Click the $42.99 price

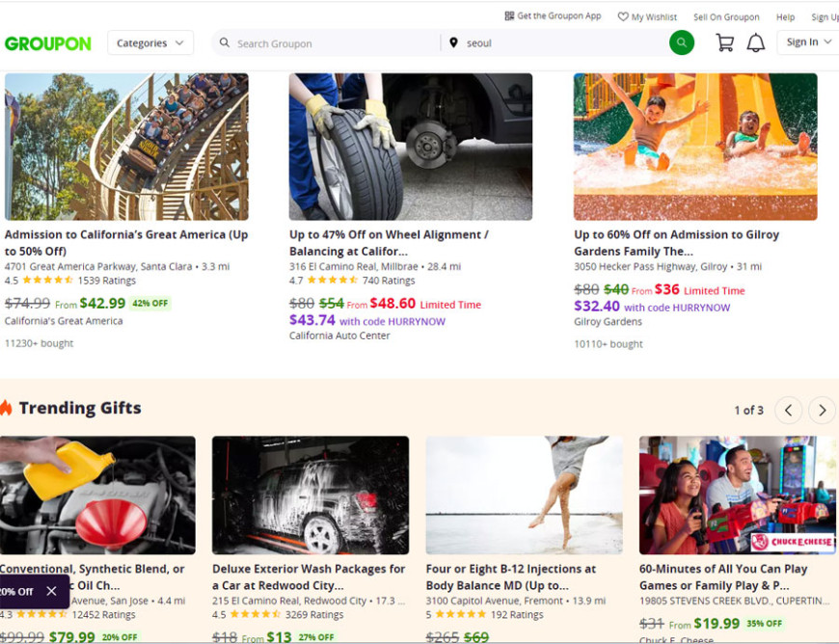click(x=102, y=304)
